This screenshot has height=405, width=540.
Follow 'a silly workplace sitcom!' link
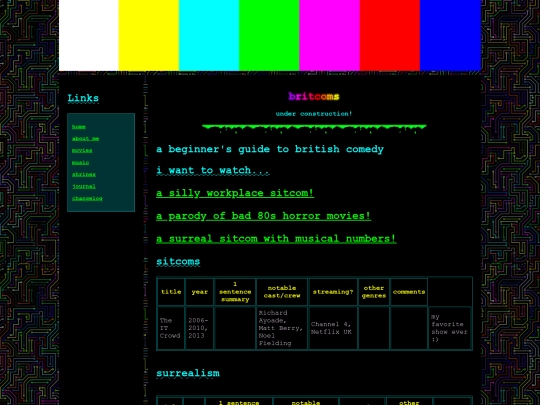click(235, 193)
